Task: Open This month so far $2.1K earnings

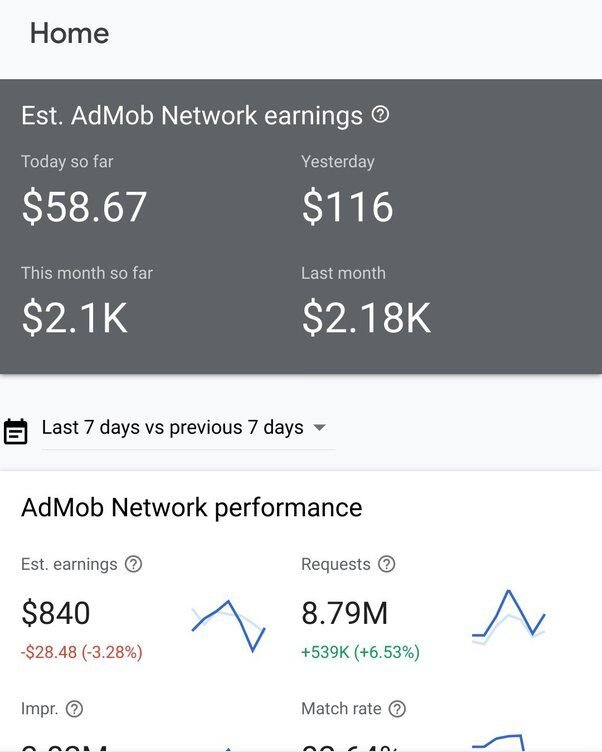Action: (75, 318)
